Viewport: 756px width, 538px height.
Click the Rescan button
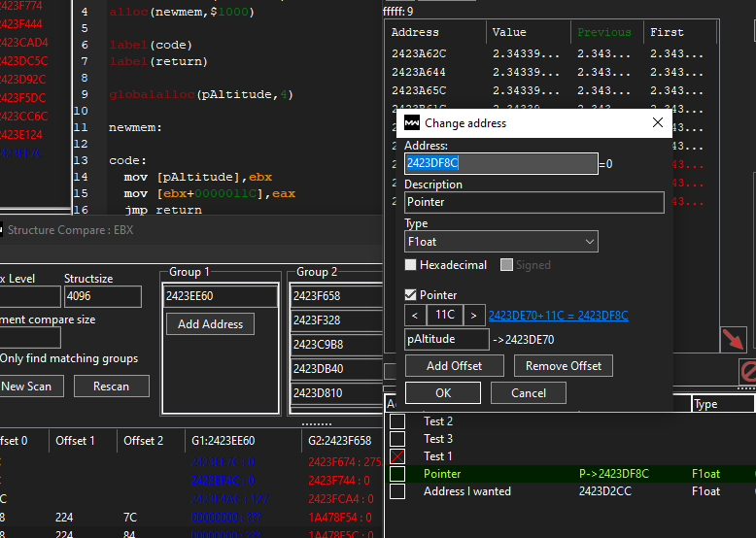coord(111,386)
